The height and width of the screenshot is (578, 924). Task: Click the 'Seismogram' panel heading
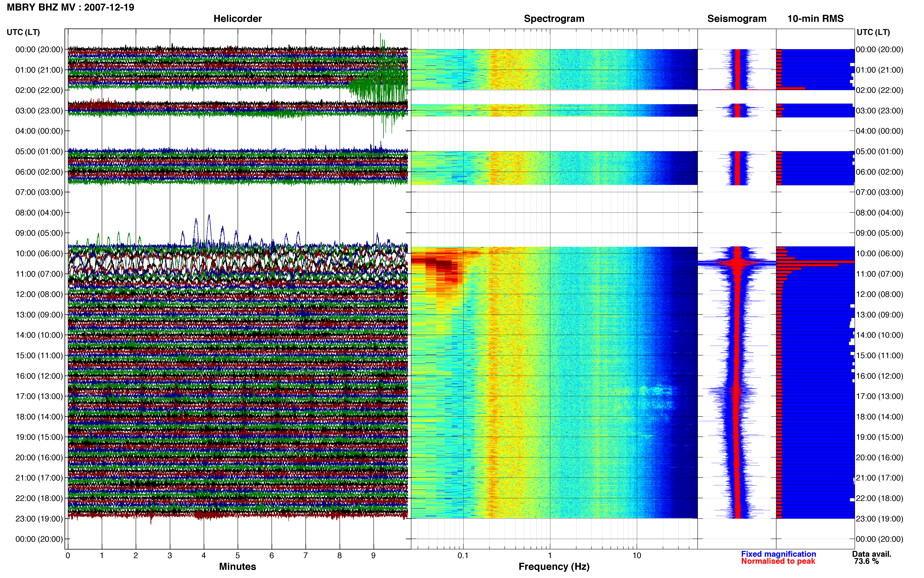point(737,19)
